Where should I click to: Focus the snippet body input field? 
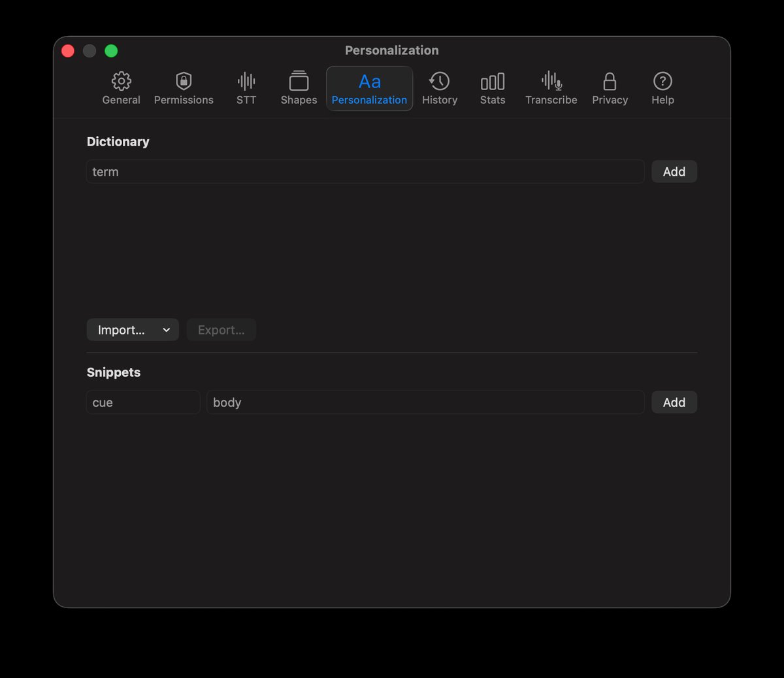coord(425,402)
